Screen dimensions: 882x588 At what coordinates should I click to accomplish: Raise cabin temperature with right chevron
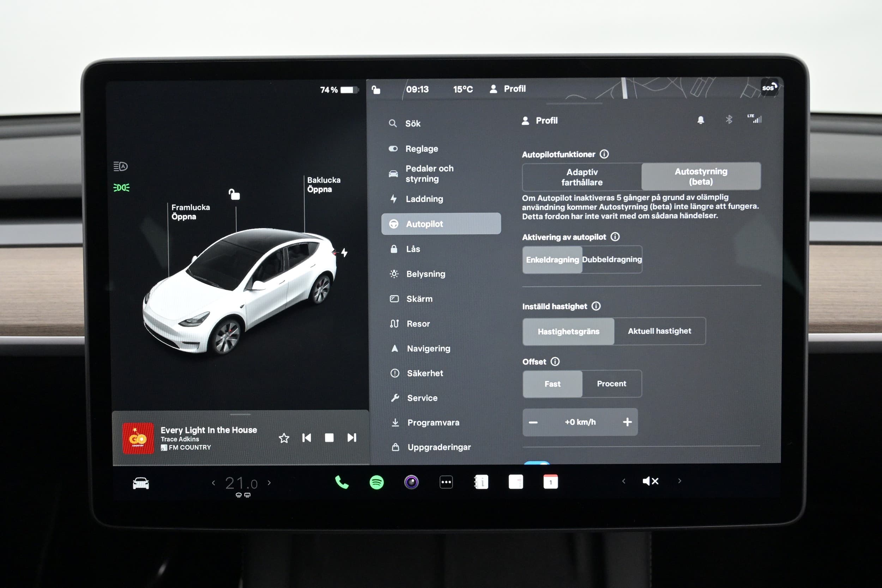click(269, 483)
